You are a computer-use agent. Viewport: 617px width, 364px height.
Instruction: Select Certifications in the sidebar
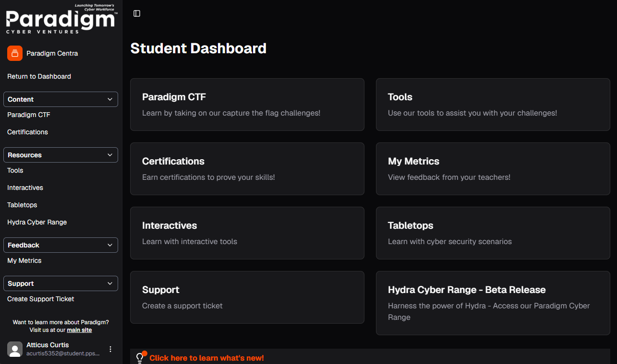pos(27,132)
